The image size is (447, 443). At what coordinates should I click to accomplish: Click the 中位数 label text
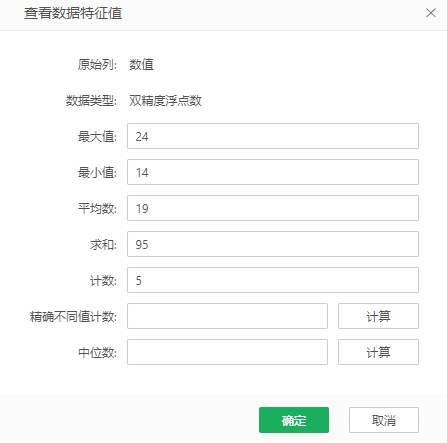(x=97, y=352)
